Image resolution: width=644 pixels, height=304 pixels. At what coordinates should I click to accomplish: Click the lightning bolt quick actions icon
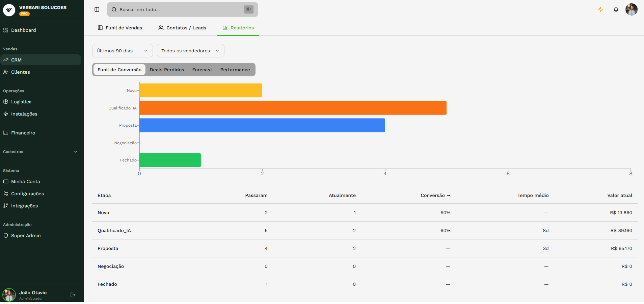(600, 9)
